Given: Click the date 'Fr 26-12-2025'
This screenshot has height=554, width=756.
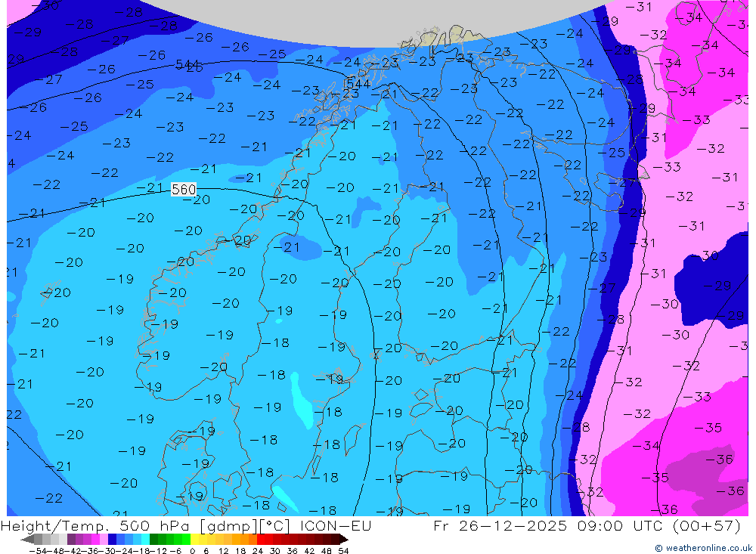Looking at the screenshot, I should (500, 525).
